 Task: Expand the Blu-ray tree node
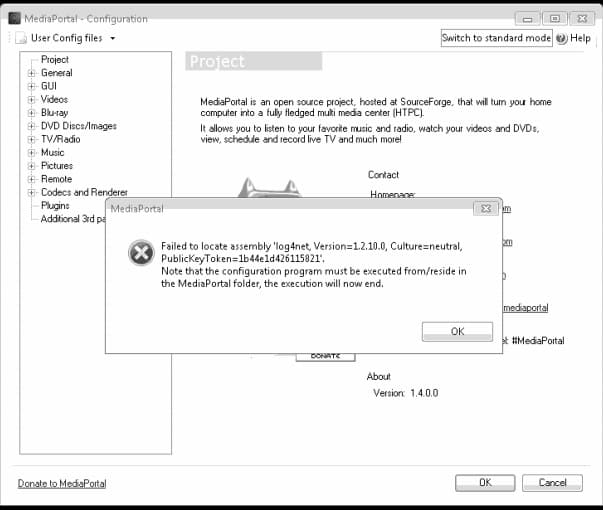pos(32,113)
